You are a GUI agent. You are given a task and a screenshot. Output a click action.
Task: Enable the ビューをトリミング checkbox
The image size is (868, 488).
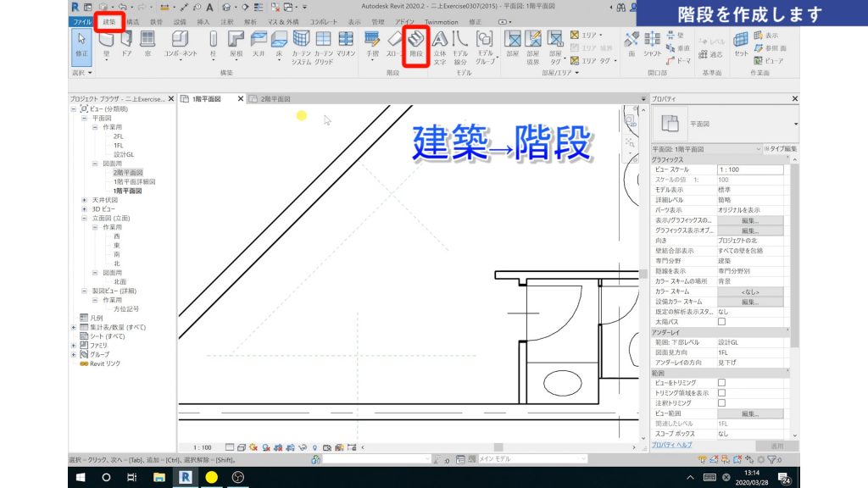pyautogui.click(x=721, y=383)
